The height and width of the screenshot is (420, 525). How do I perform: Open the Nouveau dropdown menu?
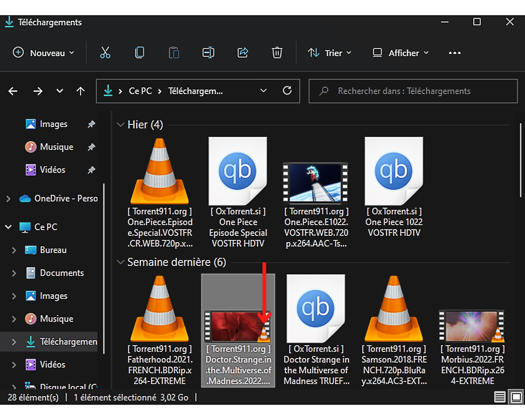[x=44, y=53]
